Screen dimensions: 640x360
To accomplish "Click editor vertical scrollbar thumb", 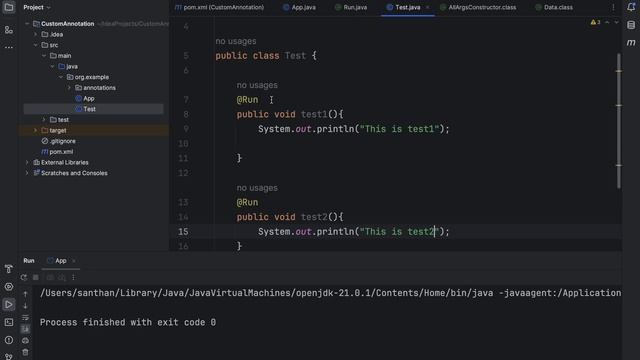I will point(619,120).
